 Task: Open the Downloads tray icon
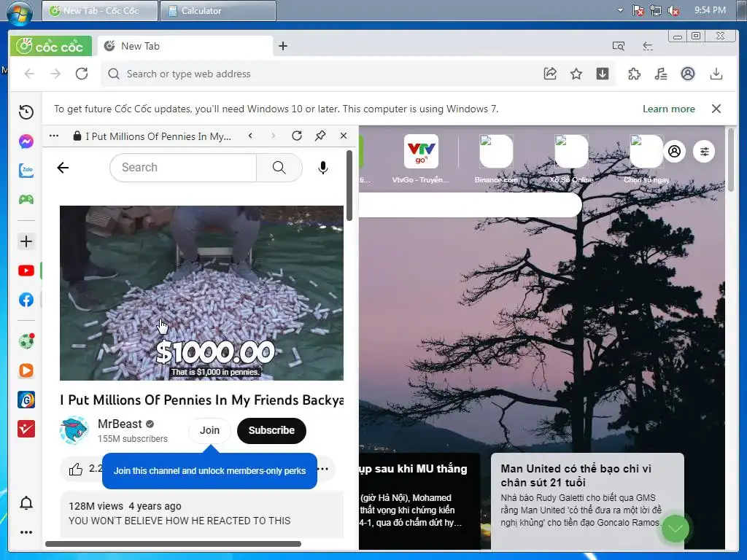click(x=716, y=74)
